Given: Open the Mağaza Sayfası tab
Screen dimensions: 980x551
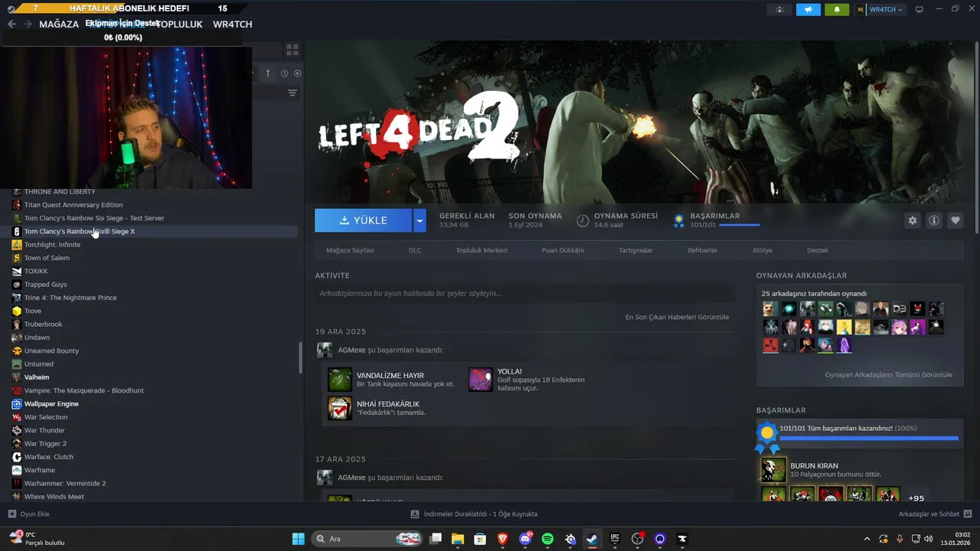Looking at the screenshot, I should [x=350, y=250].
